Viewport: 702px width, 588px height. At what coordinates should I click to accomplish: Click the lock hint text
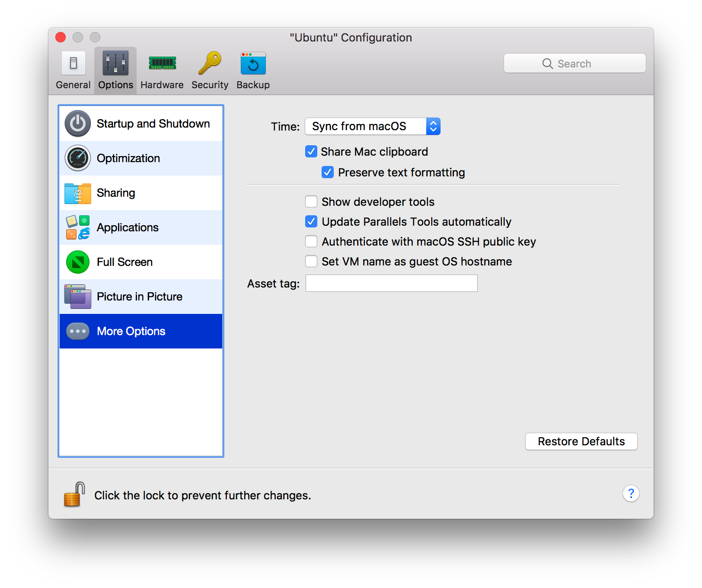tap(203, 495)
